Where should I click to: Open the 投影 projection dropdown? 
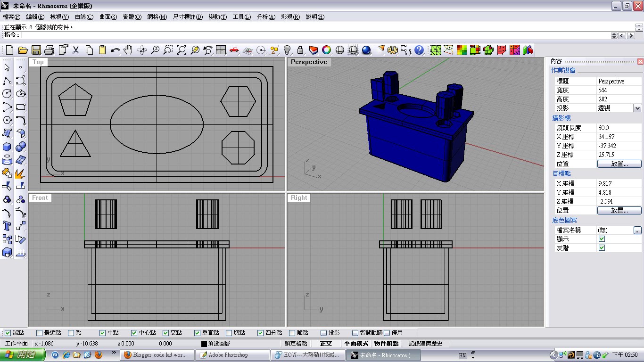(637, 108)
